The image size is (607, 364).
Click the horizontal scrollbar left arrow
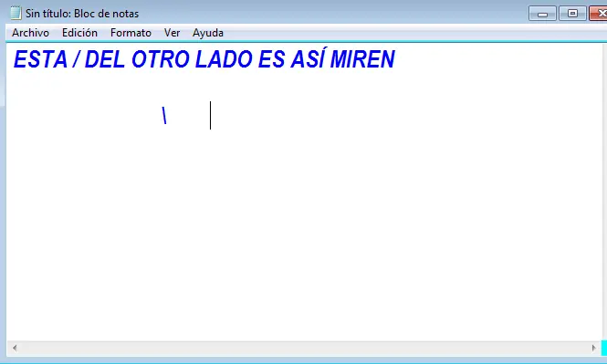pos(15,348)
